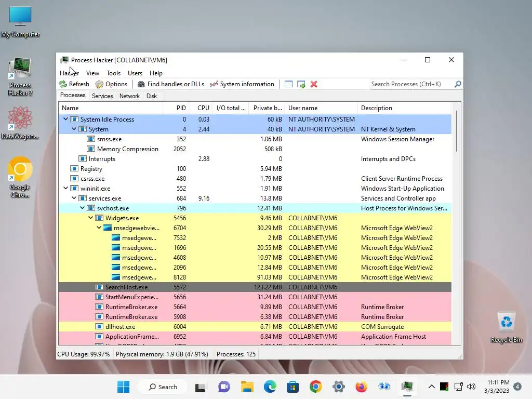Click the SearchHost.exe process icon
532x399 pixels.
pos(99,287)
